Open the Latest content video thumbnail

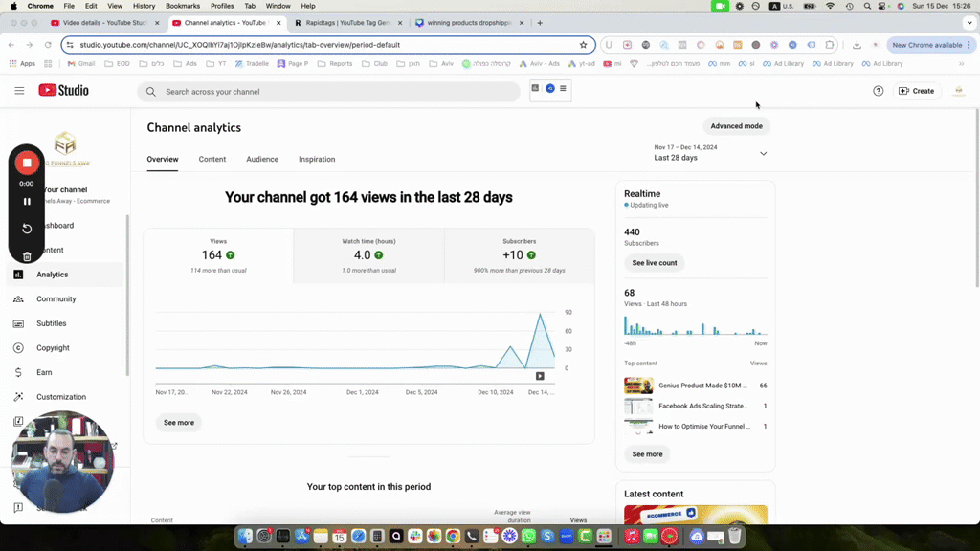pyautogui.click(x=696, y=515)
